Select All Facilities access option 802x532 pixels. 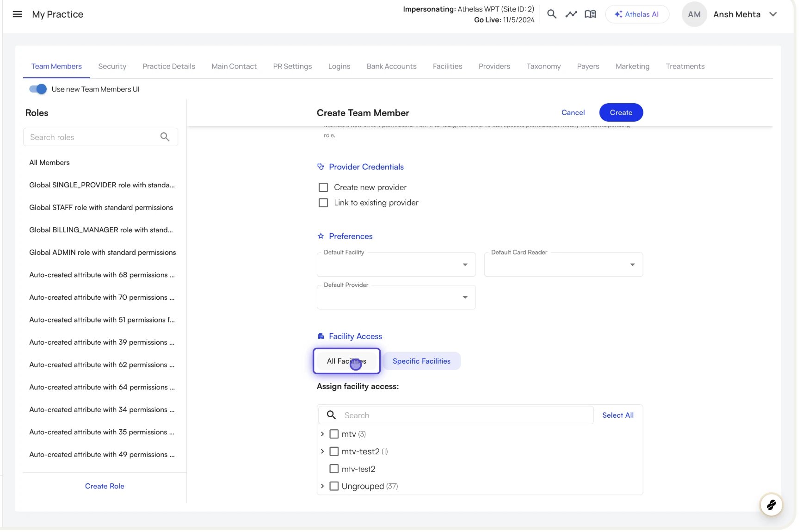click(x=346, y=361)
